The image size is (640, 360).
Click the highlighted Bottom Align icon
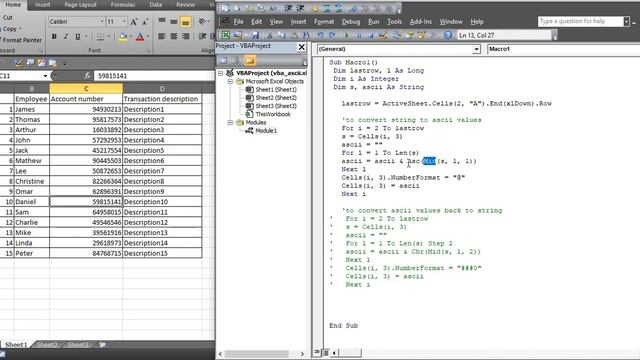(x=186, y=22)
